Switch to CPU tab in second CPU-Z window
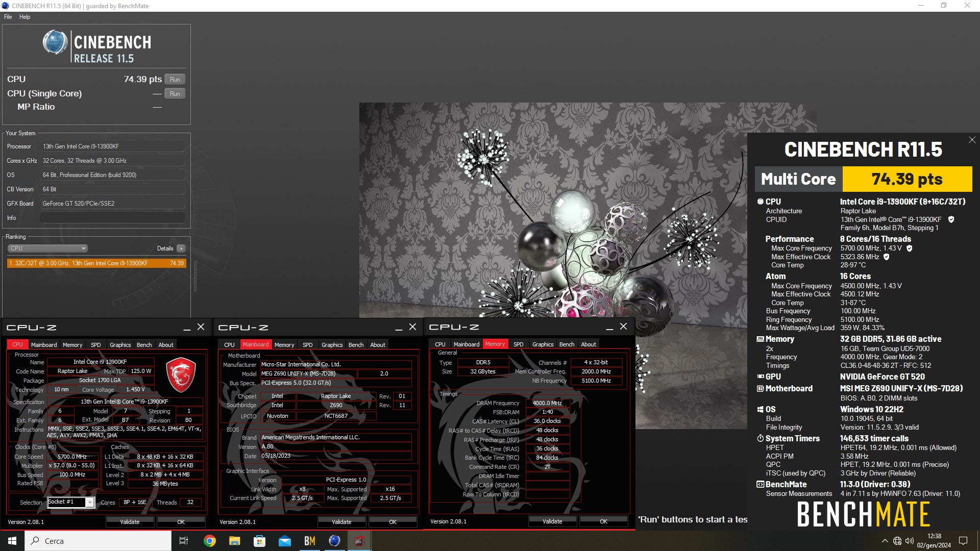Viewport: 980px width, 551px height. 230,345
